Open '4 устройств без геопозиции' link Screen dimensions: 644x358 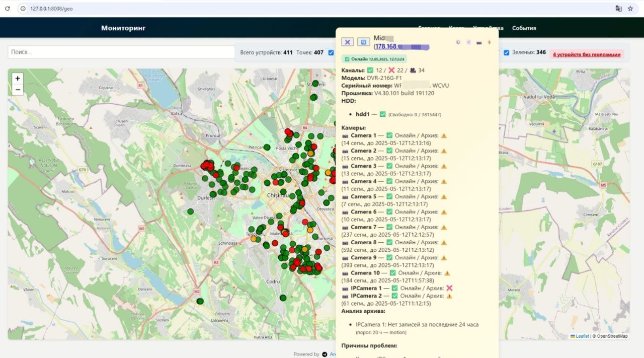(586, 54)
